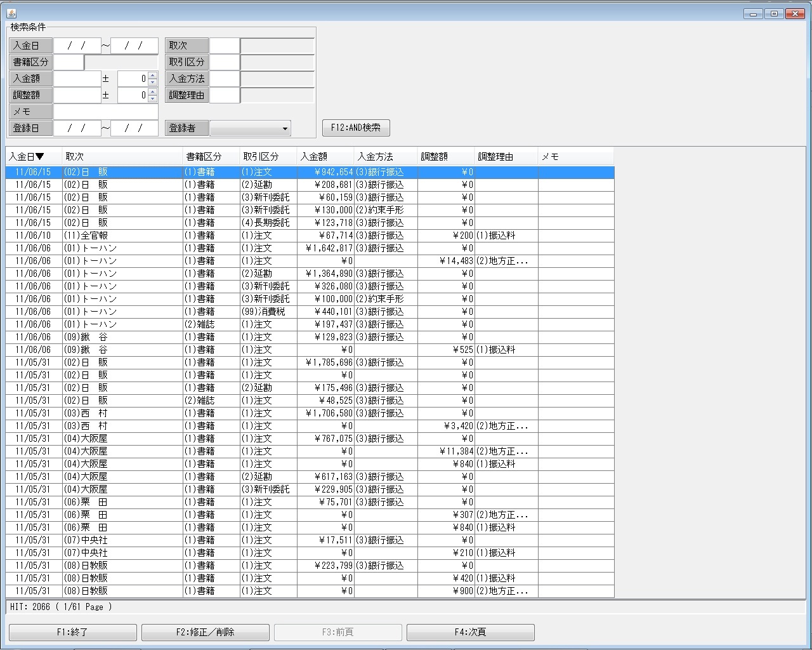Select the row with amount ￥208,681

coord(310,185)
